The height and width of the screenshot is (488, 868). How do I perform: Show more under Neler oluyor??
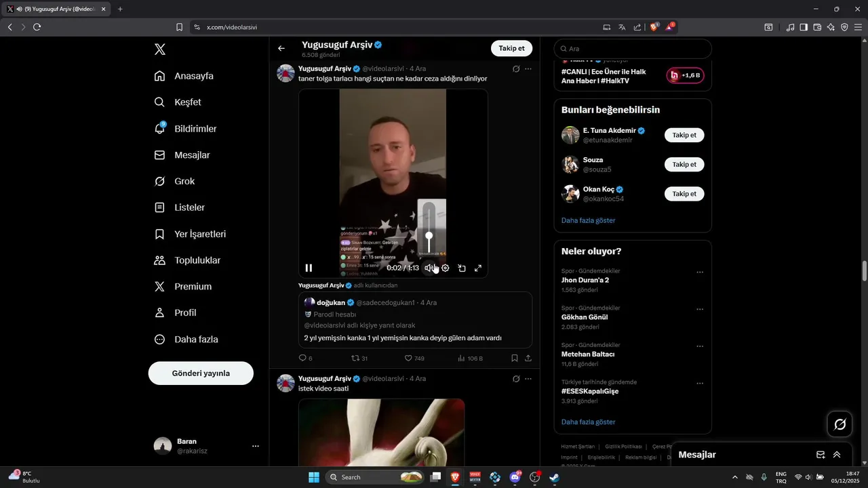tap(589, 422)
